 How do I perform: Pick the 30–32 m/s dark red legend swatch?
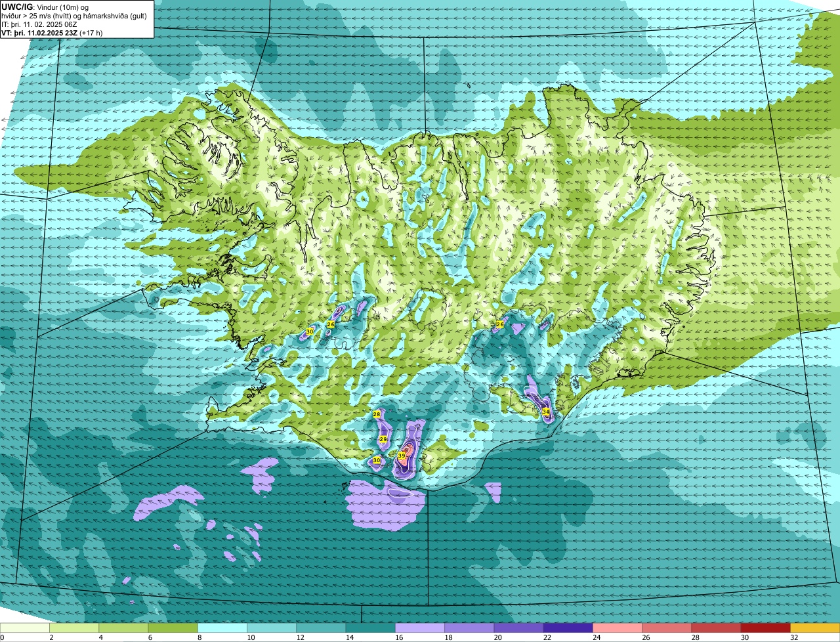point(765,628)
